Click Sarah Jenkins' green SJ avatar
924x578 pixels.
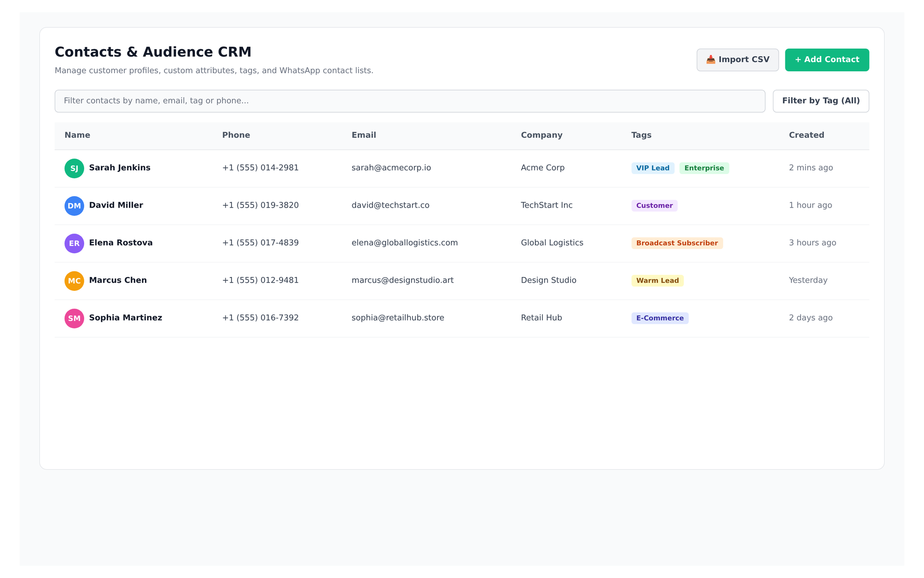74,169
